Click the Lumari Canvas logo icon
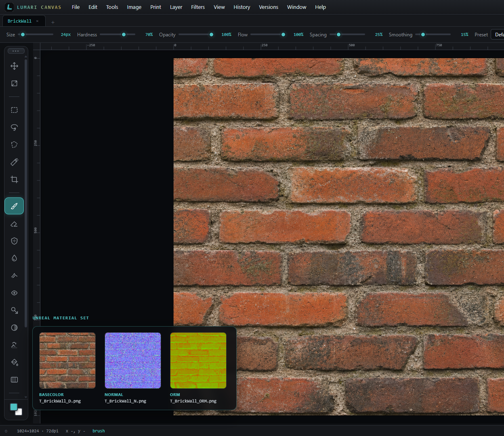 (x=9, y=7)
